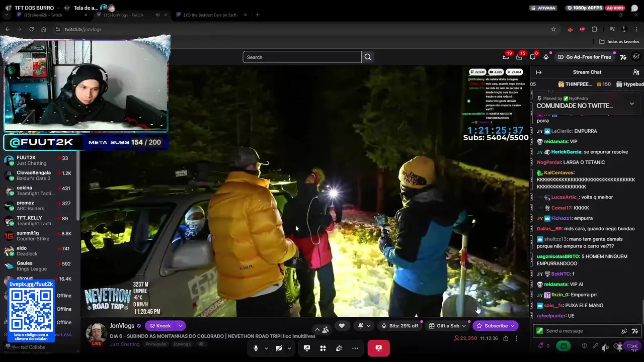Click the browser back arrow

coord(8,29)
